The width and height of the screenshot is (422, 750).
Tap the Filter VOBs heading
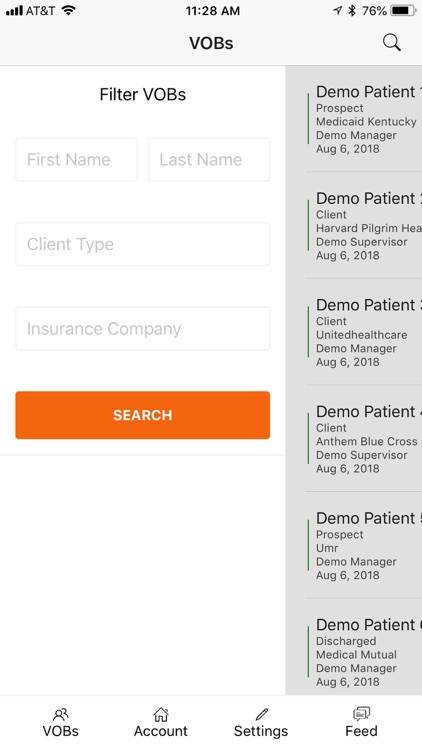(x=143, y=94)
